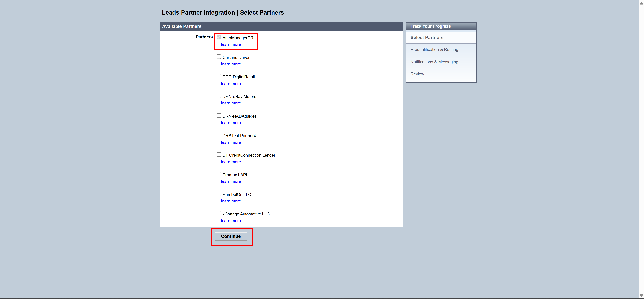
Task: Open learn more under DRN-eBay Motors
Action: 231,103
